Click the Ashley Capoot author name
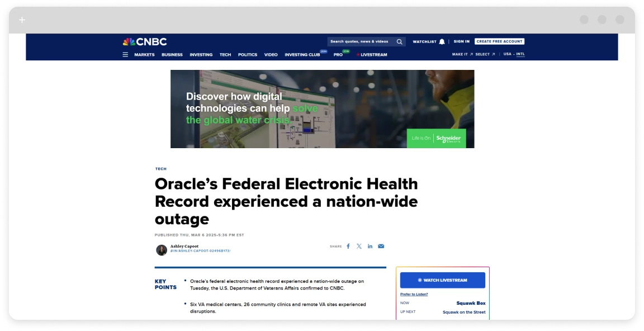The image size is (644, 331). tap(184, 247)
